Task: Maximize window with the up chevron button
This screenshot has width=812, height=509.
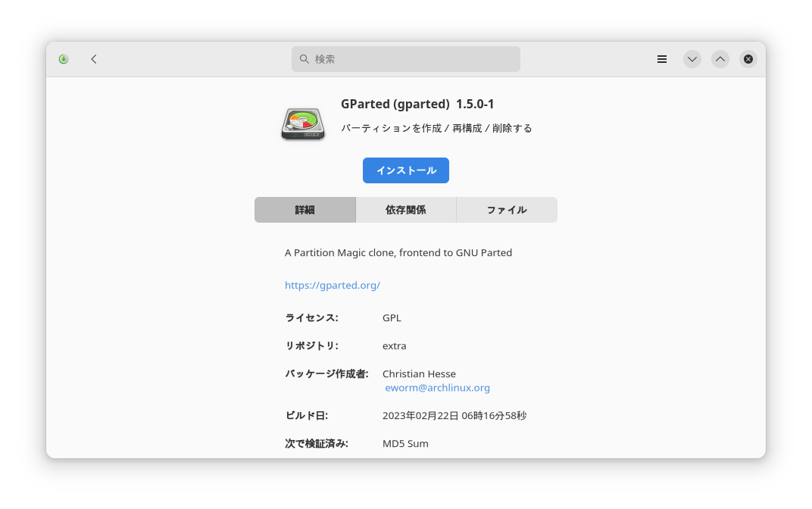Action: (720, 59)
